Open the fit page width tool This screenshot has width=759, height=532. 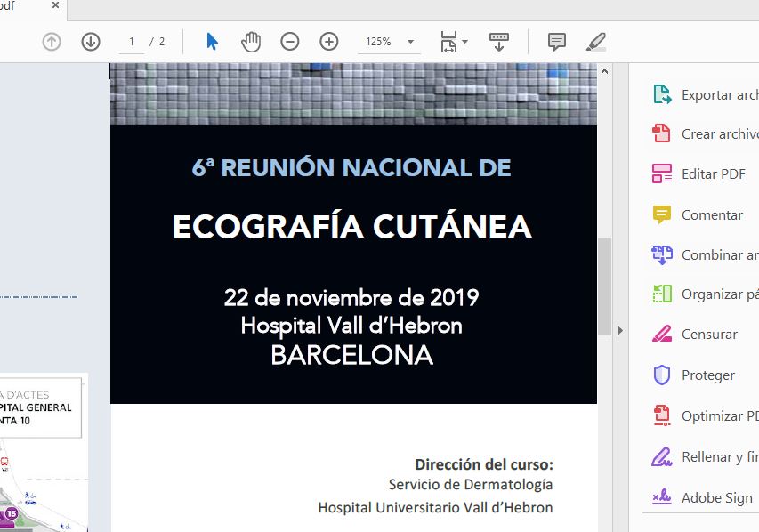point(448,42)
